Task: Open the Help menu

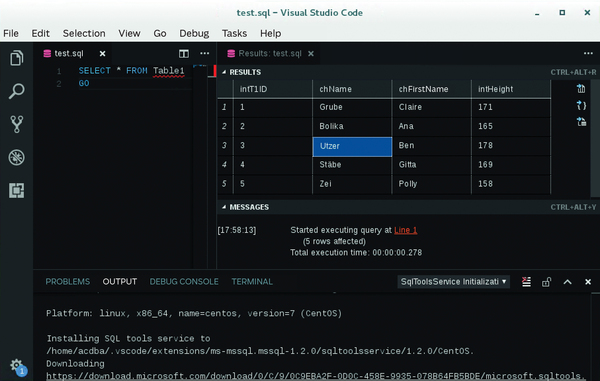Action: point(271,34)
